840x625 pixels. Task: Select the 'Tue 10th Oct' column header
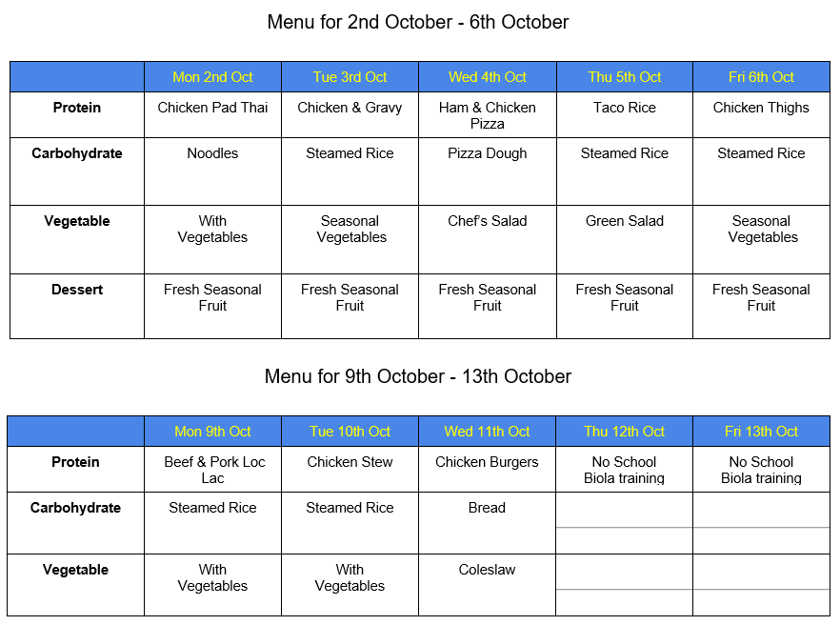click(x=350, y=432)
